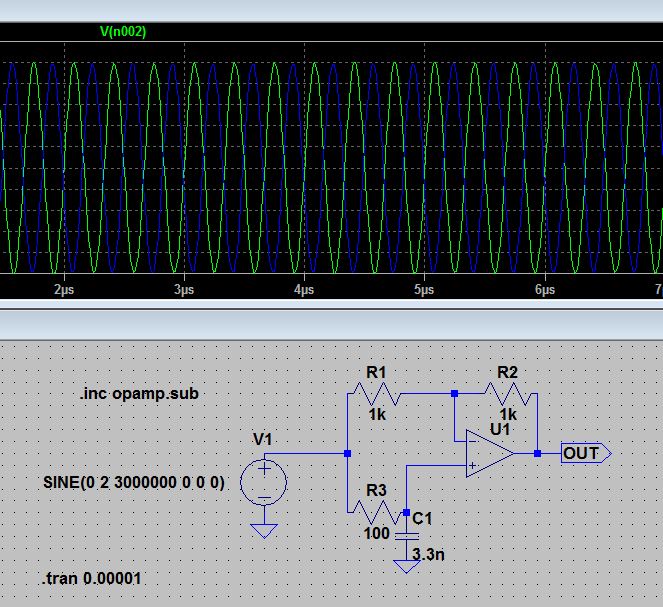The height and width of the screenshot is (607, 663).
Task: Click C1's 3.3n value label
Action: 428,554
